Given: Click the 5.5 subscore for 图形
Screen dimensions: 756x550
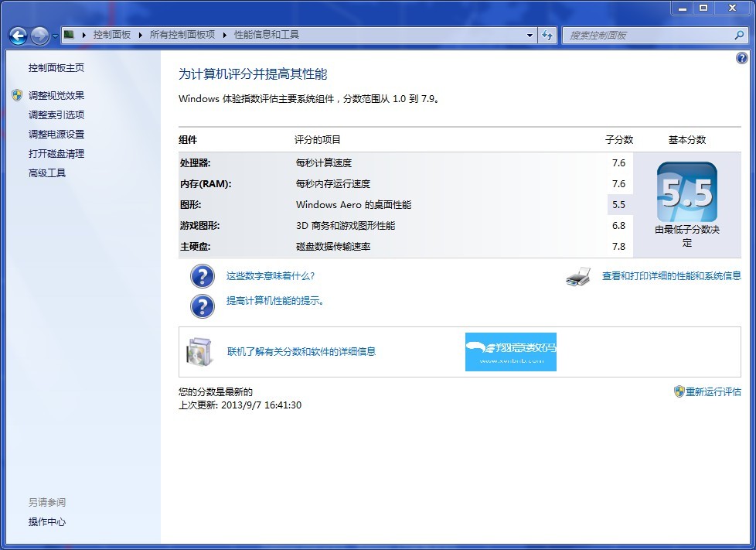Looking at the screenshot, I should [619, 204].
